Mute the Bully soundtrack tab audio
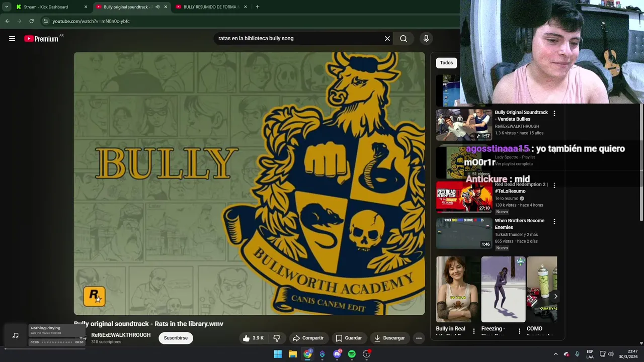644x362 pixels. (x=157, y=7)
